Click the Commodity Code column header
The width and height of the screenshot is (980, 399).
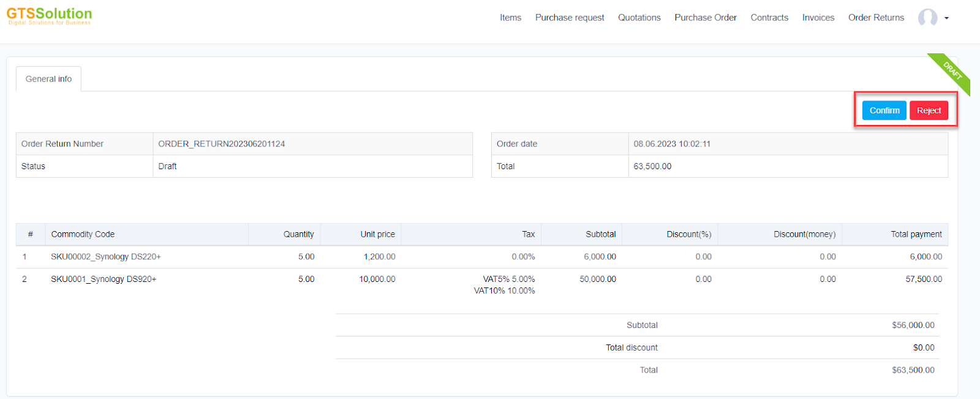83,234
